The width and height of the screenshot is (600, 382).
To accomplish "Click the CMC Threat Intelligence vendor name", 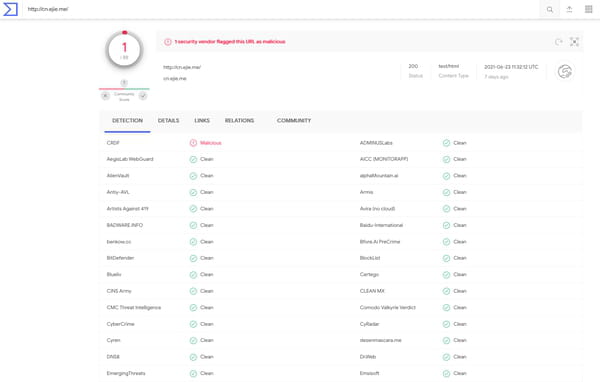I will click(134, 307).
